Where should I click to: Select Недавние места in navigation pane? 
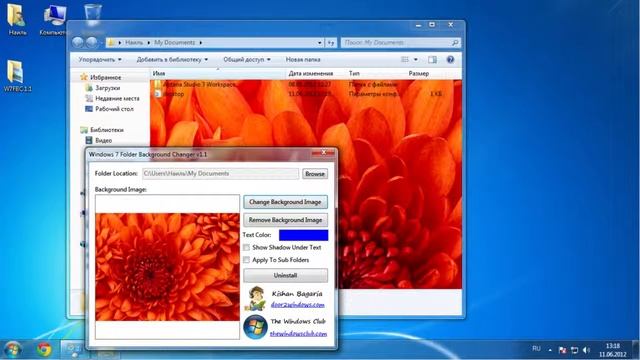click(117, 98)
